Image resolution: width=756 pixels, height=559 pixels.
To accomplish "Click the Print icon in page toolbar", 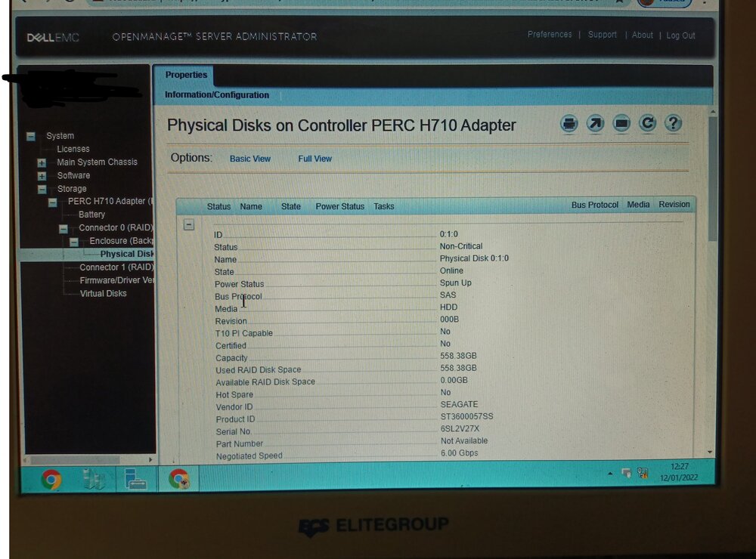I will (x=569, y=124).
